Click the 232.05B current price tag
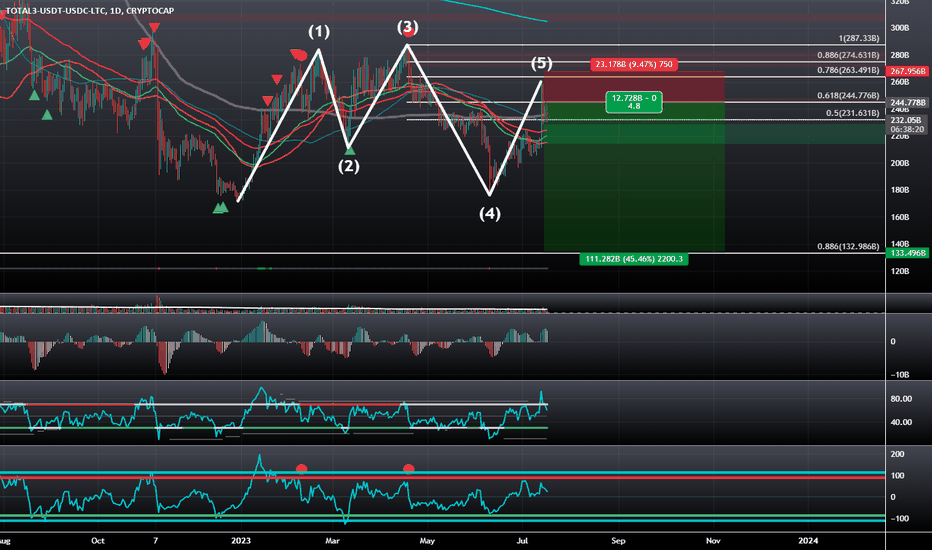 (x=908, y=120)
